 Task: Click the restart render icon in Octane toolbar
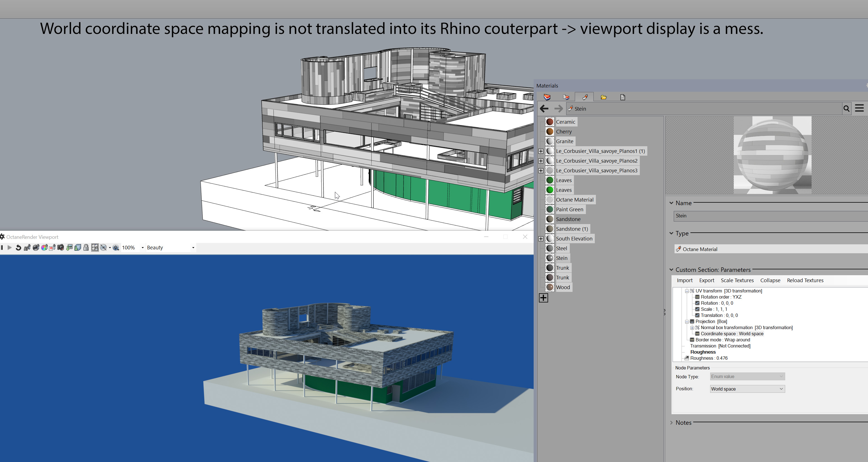18,248
